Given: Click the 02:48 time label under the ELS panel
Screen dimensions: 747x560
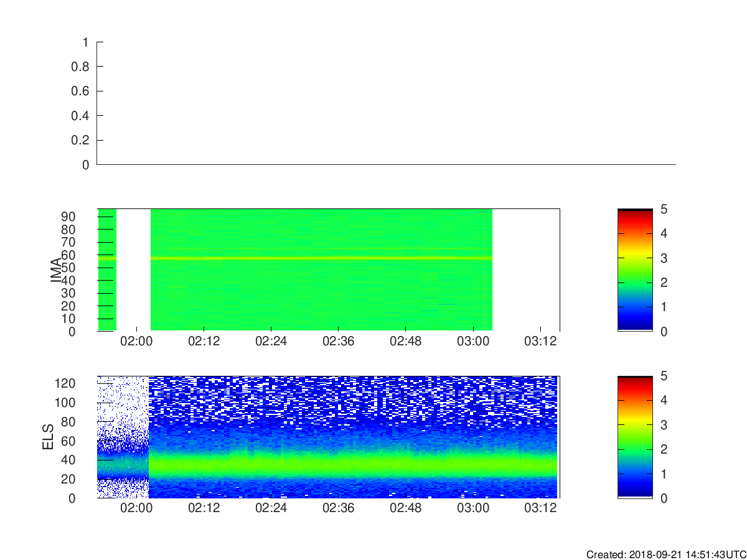Looking at the screenshot, I should [406, 508].
